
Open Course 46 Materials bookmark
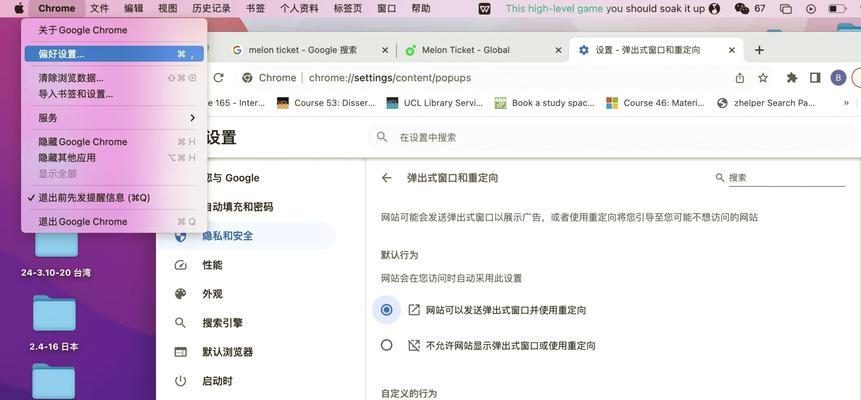tap(655, 103)
